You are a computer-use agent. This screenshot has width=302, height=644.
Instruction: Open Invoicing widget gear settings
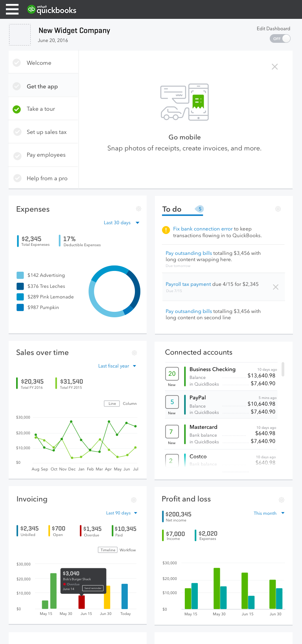point(134,500)
